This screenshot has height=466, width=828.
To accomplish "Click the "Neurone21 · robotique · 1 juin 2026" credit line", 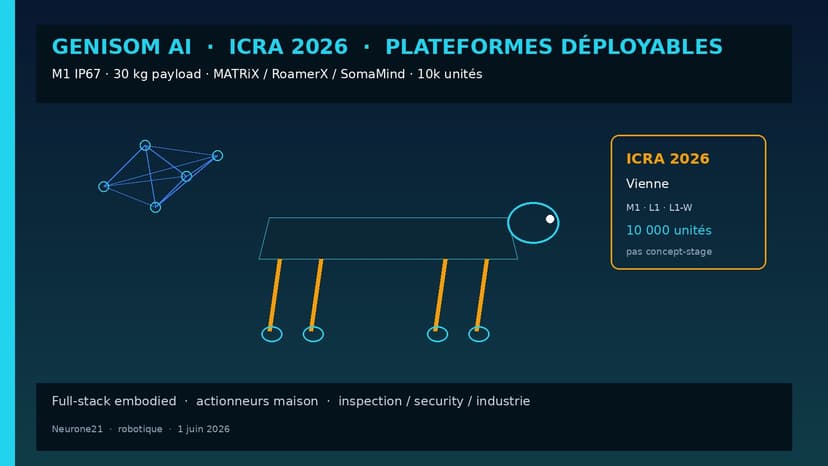I will [140, 429].
